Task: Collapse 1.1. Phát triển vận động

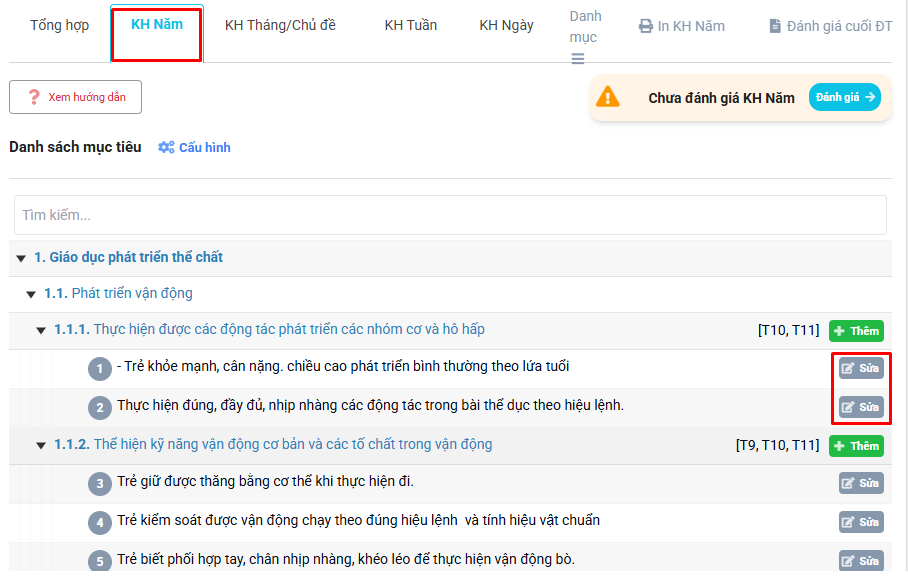Action: [x=31, y=294]
